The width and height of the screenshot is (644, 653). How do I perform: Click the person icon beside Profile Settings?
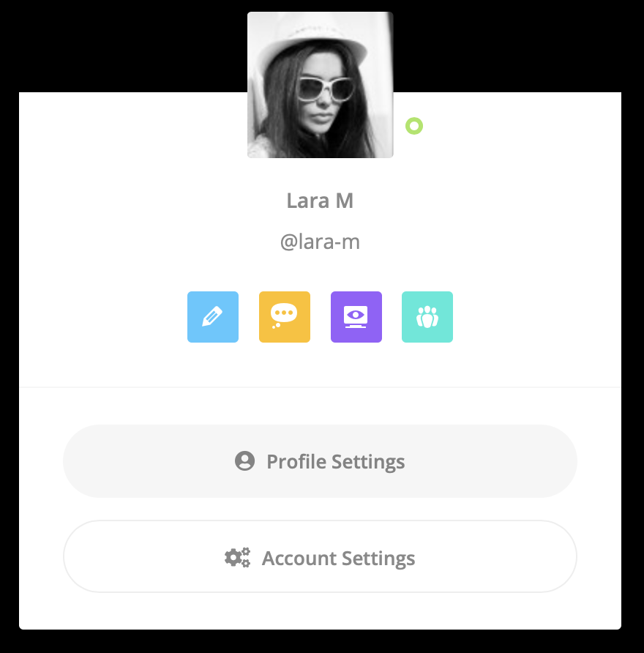click(x=244, y=461)
